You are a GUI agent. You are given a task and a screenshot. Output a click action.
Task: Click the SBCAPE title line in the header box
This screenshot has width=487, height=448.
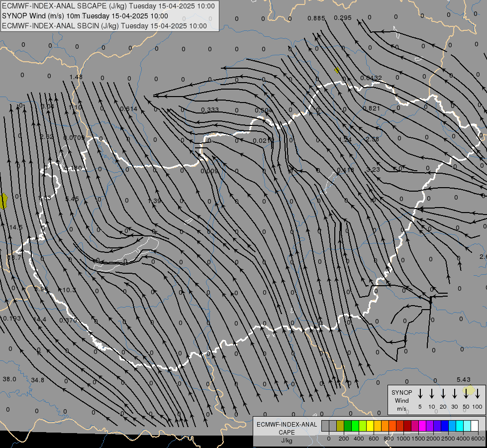tap(108, 6)
